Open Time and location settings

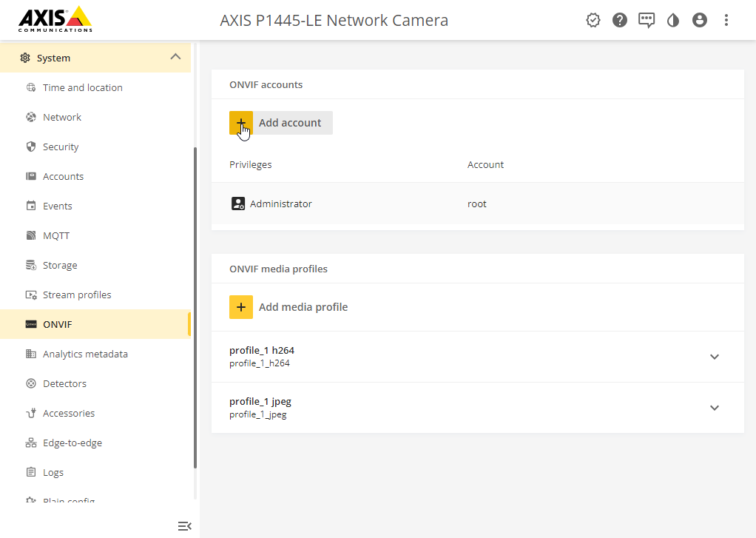[x=82, y=87]
